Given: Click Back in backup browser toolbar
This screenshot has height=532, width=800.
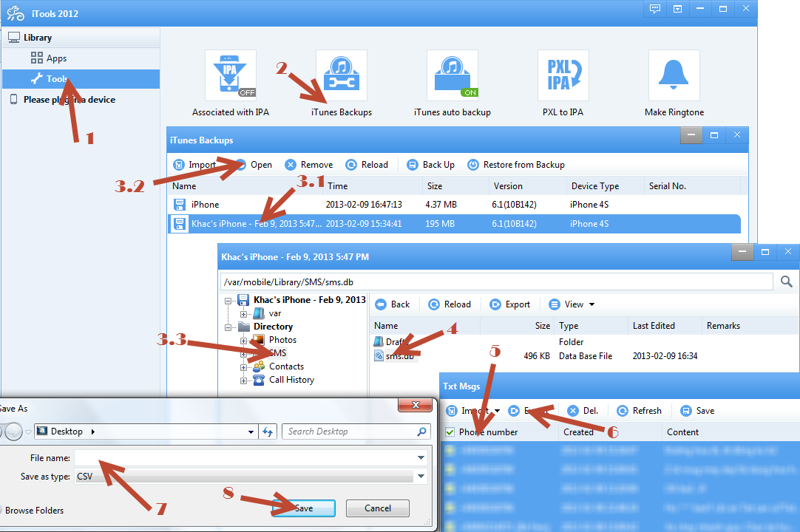Looking at the screenshot, I should (393, 304).
